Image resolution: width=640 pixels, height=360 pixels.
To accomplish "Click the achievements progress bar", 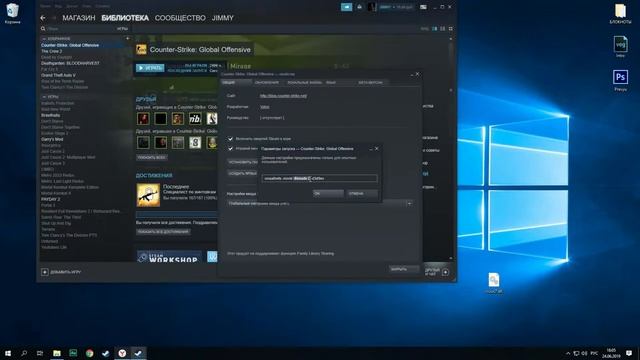I will [176, 214].
